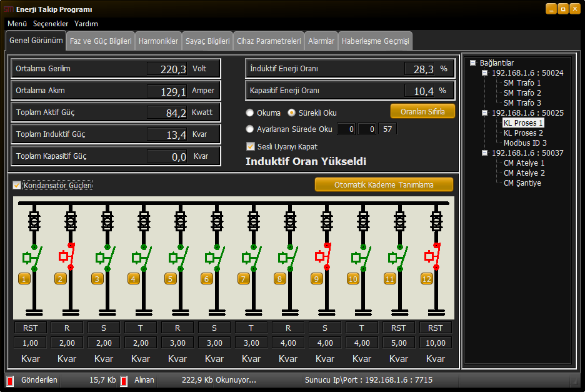Click capacitor stage 8 switch symbol

[x=288, y=258]
